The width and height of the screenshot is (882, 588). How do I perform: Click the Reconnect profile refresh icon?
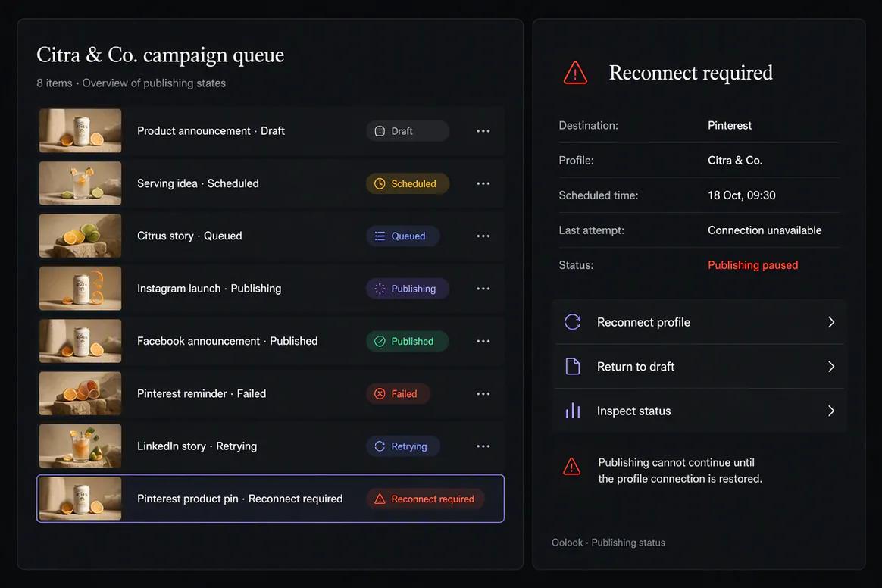573,322
